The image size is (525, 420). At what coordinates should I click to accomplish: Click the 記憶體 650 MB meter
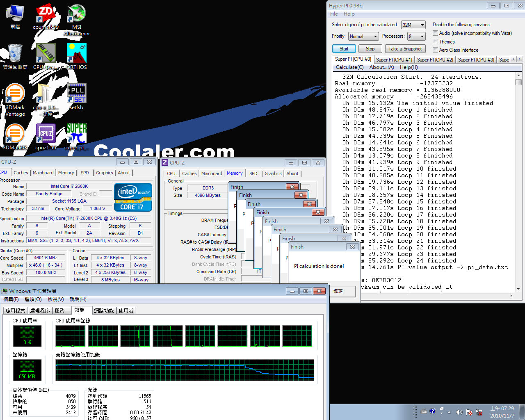click(27, 370)
